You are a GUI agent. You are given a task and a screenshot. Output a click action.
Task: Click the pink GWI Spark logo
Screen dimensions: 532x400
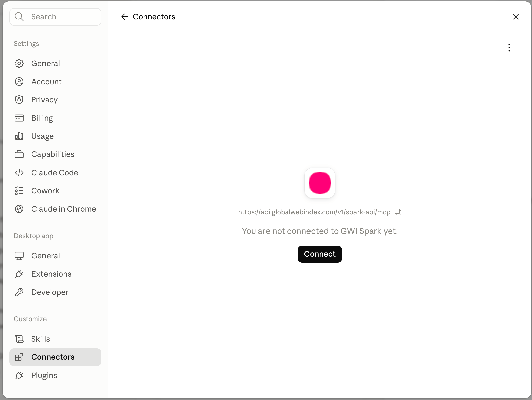pos(320,183)
